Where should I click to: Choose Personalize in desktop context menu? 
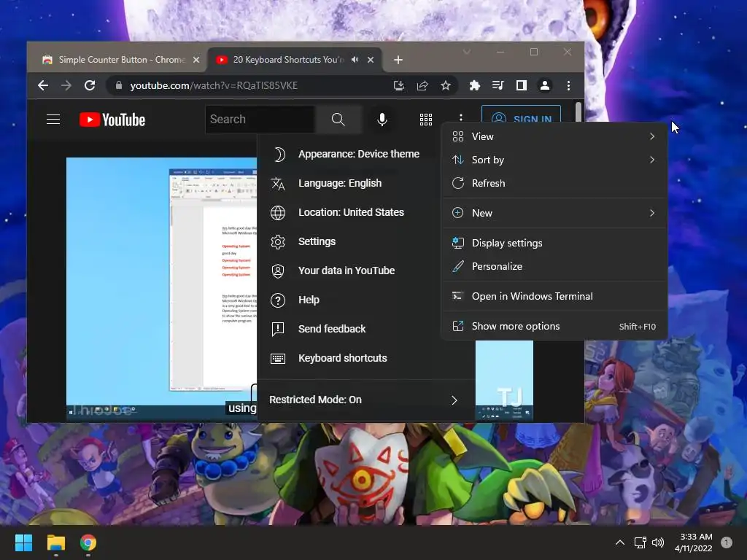tap(554, 266)
